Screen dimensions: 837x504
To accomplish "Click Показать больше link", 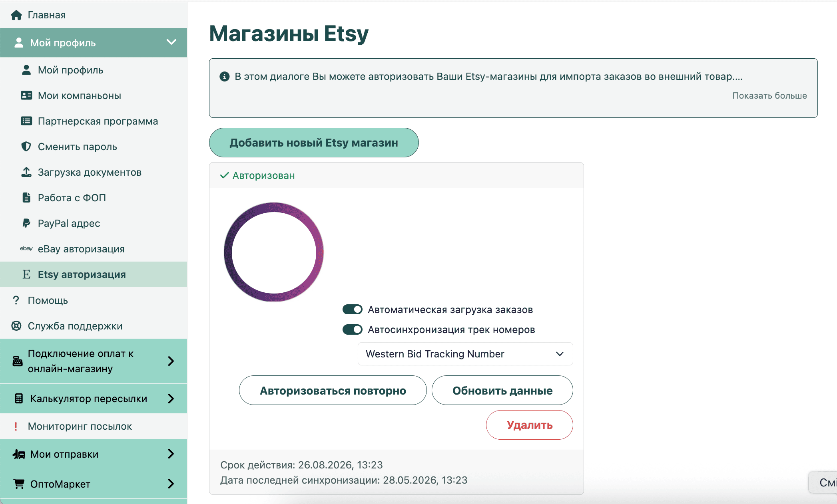I will (x=769, y=95).
